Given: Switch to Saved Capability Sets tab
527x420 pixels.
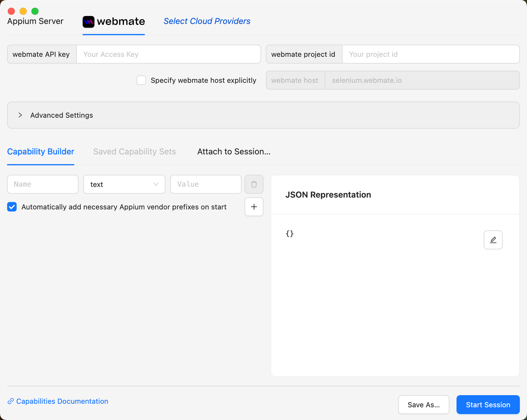Looking at the screenshot, I should tap(135, 152).
